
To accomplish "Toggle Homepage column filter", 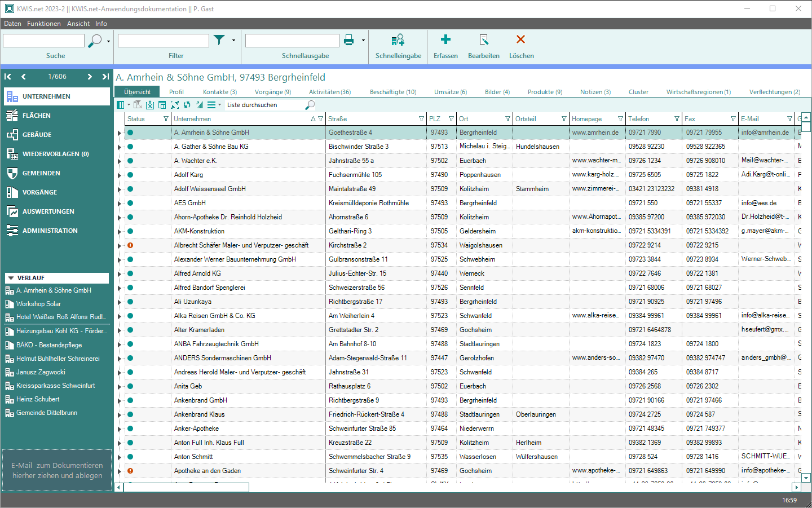I will tap(620, 119).
